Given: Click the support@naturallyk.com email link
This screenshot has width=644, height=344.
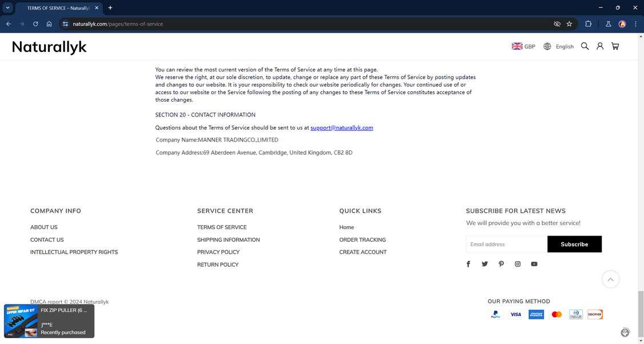Looking at the screenshot, I should coord(341,127).
